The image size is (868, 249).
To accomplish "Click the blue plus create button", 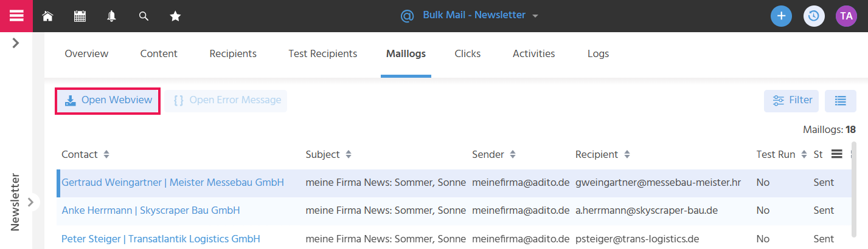I will (x=781, y=16).
